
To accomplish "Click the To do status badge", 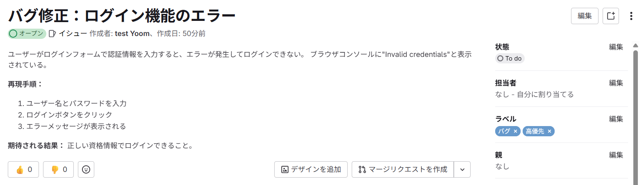I will click(510, 59).
